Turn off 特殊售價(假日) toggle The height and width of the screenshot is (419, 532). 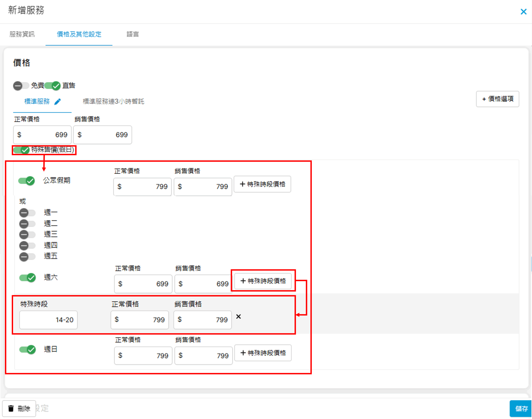[x=21, y=150]
